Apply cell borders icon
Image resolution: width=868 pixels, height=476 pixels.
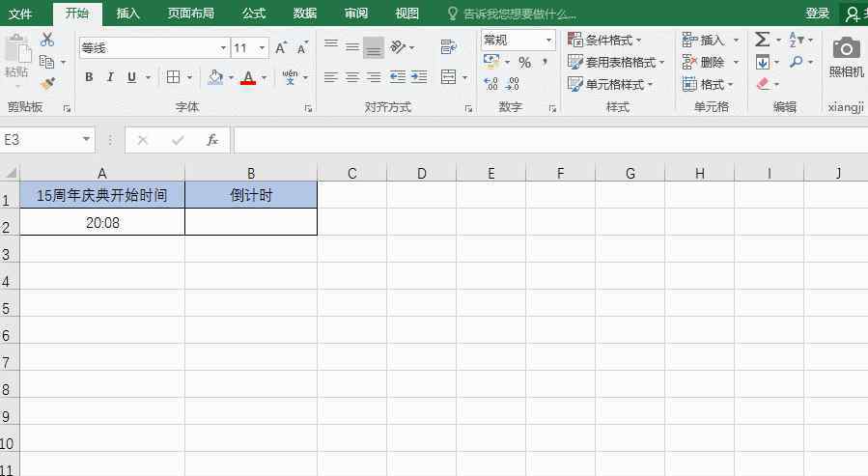pyautogui.click(x=173, y=77)
